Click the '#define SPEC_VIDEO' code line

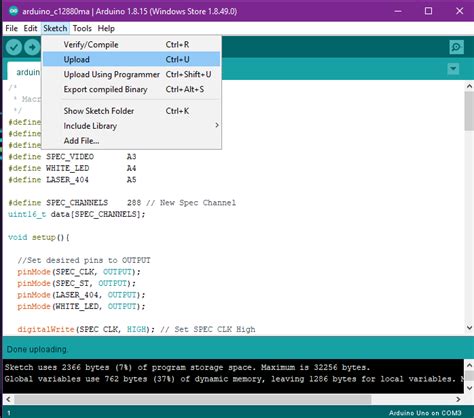click(72, 157)
